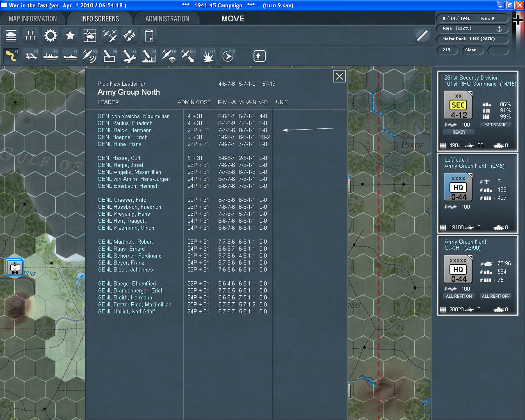
Task: Open the Order of Battle tank icon
Action: coord(11,36)
